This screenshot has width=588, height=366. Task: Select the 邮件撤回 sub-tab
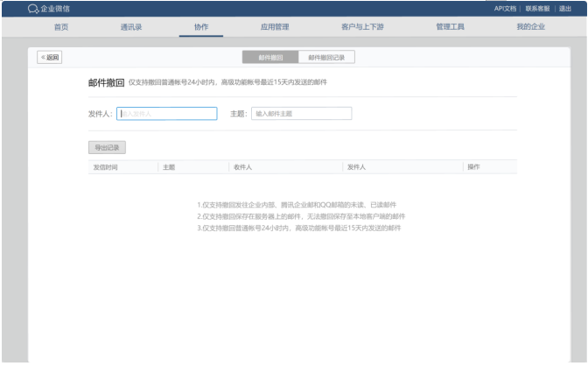270,57
